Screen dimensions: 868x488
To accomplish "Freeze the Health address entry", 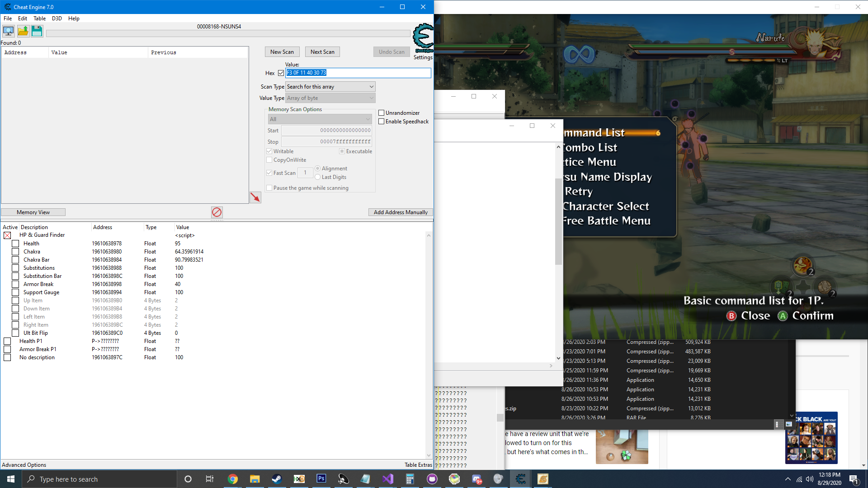I will coord(15,243).
